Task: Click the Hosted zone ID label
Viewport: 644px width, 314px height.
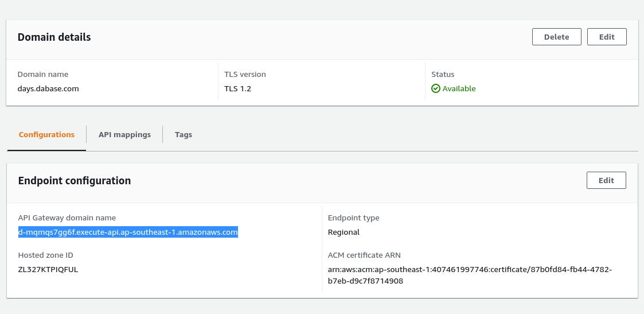Action: tap(46, 255)
